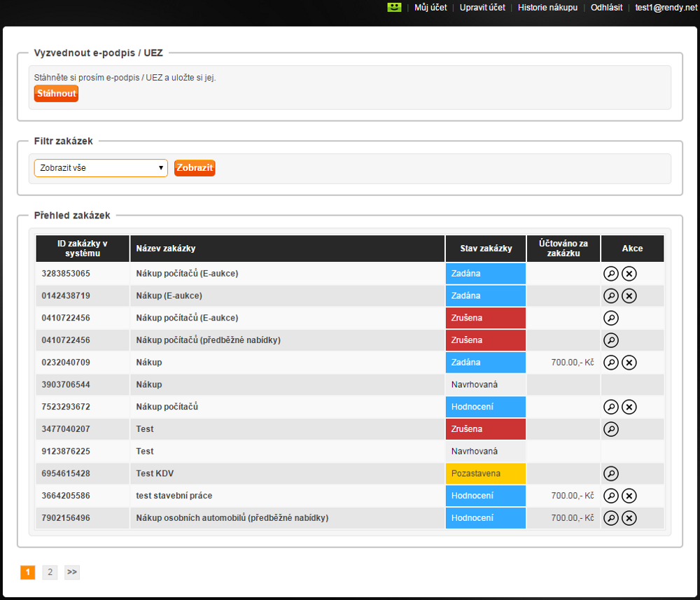Click the 700.00,- Kč amount for order 7902156496

[x=573, y=518]
